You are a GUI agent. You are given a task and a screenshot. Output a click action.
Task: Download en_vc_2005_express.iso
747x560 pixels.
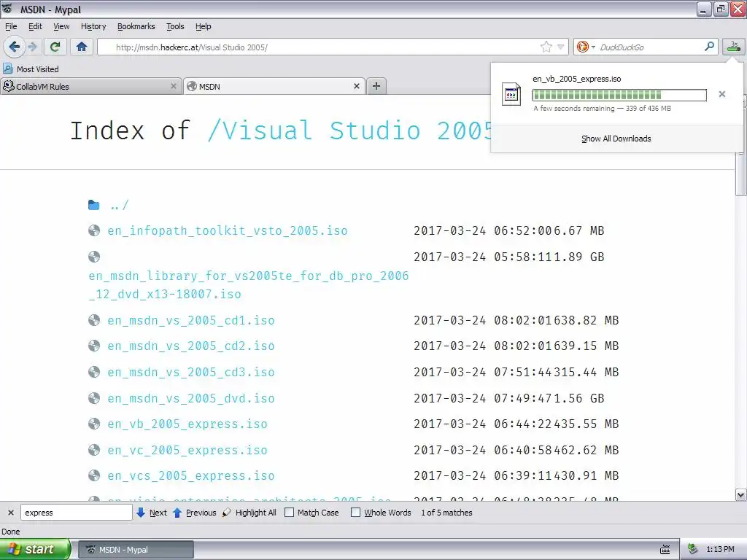tap(187, 450)
